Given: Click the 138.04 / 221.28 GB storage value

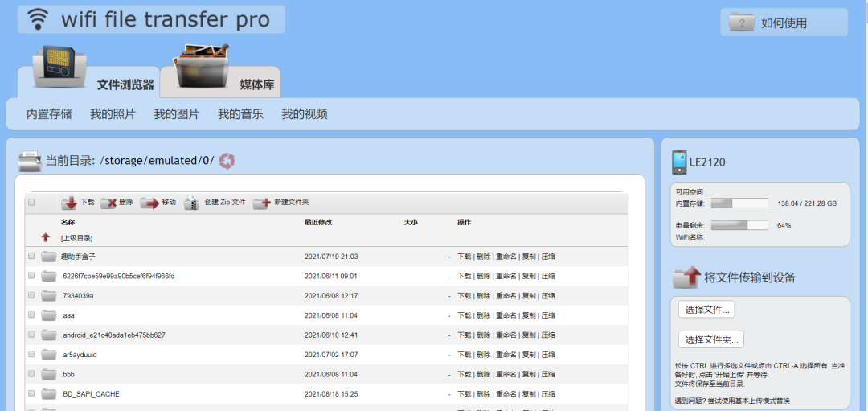Looking at the screenshot, I should 807,203.
